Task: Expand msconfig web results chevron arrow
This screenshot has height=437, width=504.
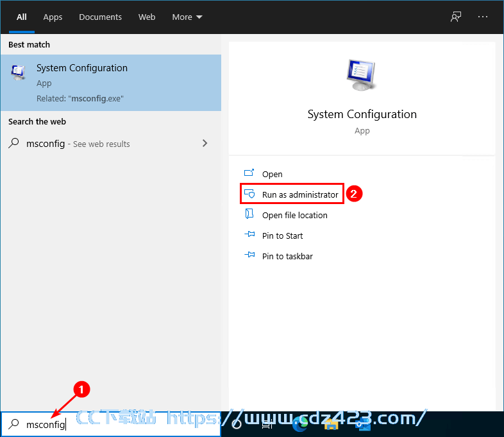Action: point(205,143)
